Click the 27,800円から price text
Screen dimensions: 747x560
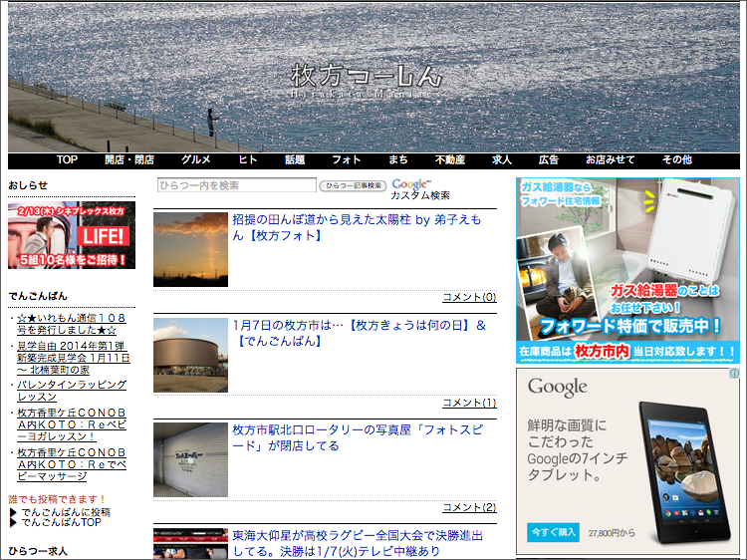[612, 533]
